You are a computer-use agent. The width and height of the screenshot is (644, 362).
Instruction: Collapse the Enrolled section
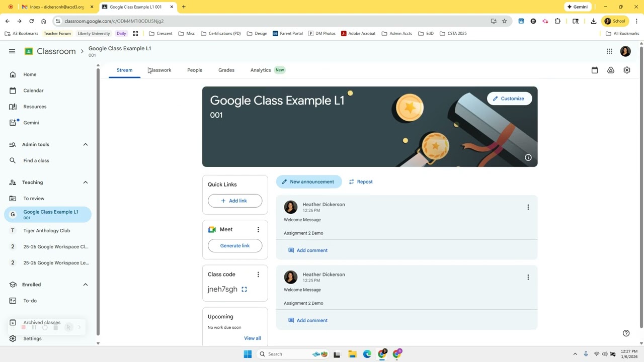pyautogui.click(x=86, y=285)
